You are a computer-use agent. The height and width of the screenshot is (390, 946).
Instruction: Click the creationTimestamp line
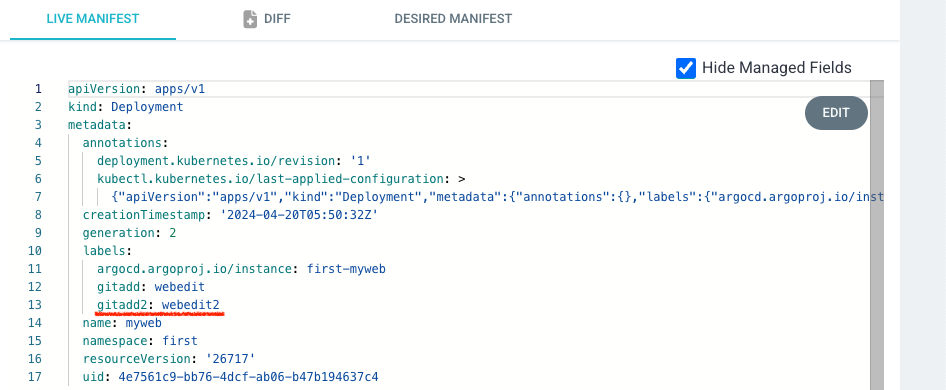pyautogui.click(x=231, y=215)
